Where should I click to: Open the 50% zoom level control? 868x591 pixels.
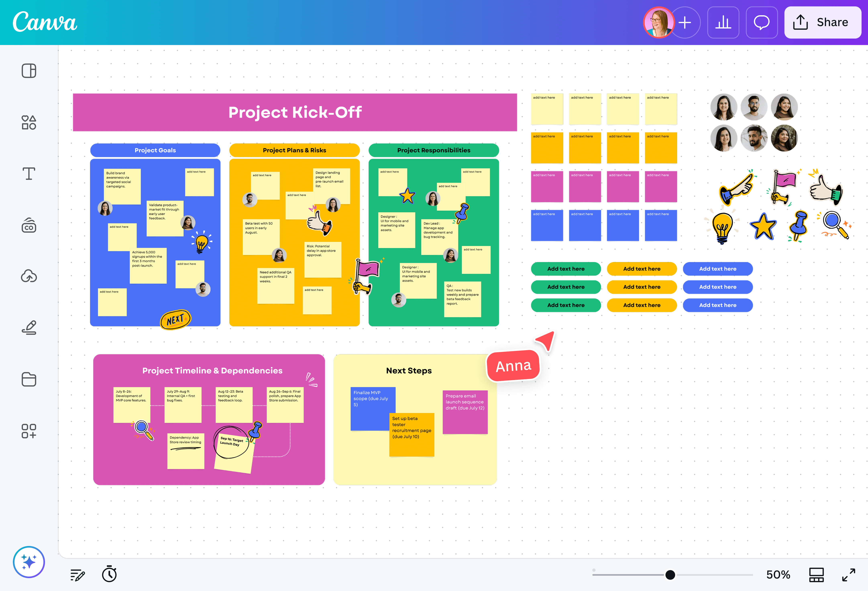778,575
